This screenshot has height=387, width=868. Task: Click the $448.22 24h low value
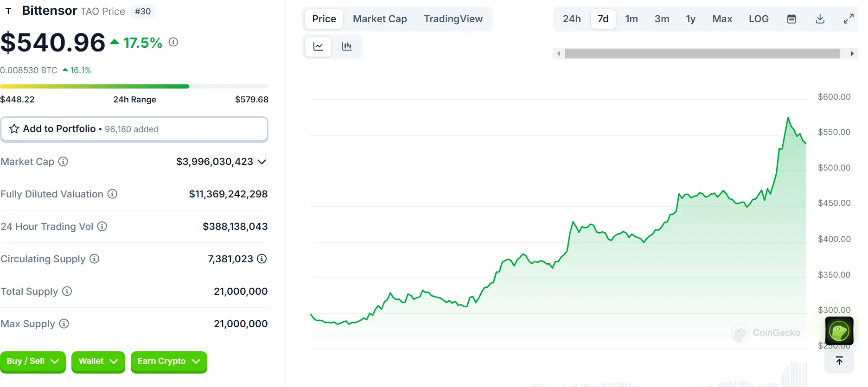[17, 100]
